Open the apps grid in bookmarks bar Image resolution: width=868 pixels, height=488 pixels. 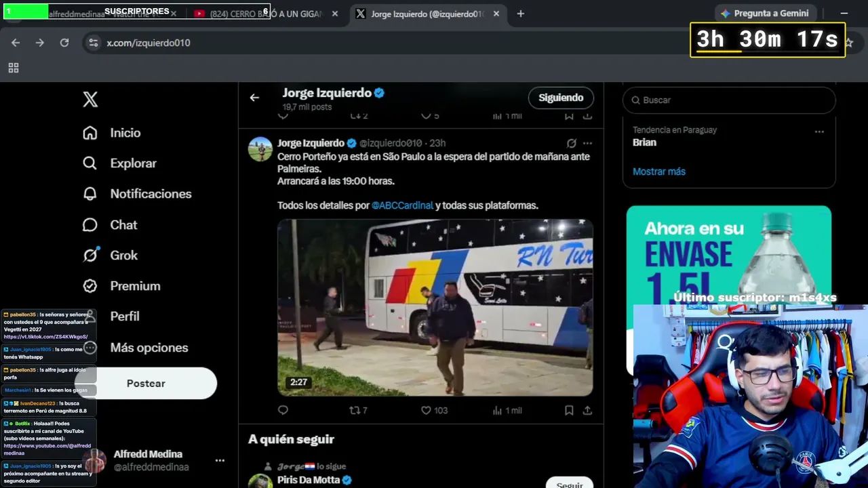pos(14,68)
